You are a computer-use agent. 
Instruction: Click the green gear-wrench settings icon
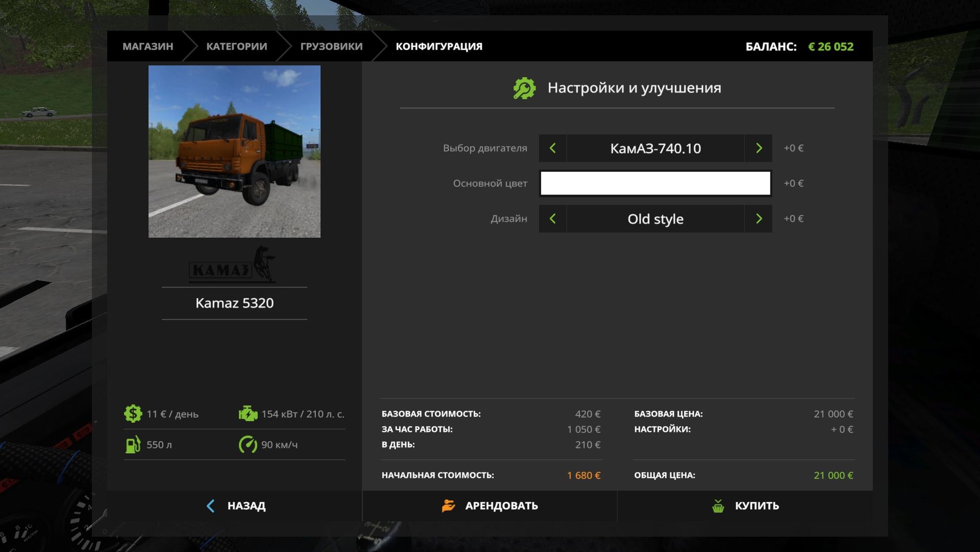(524, 88)
